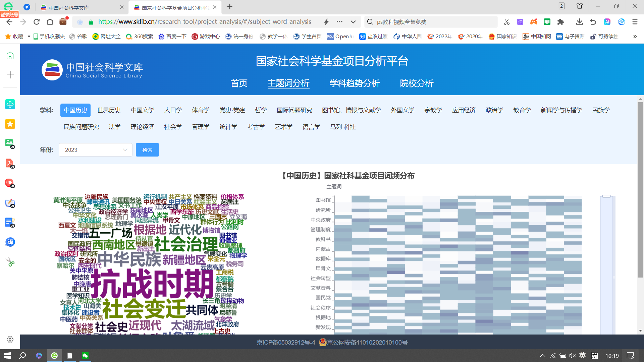Select the 考古学 subject filter

pos(256,127)
